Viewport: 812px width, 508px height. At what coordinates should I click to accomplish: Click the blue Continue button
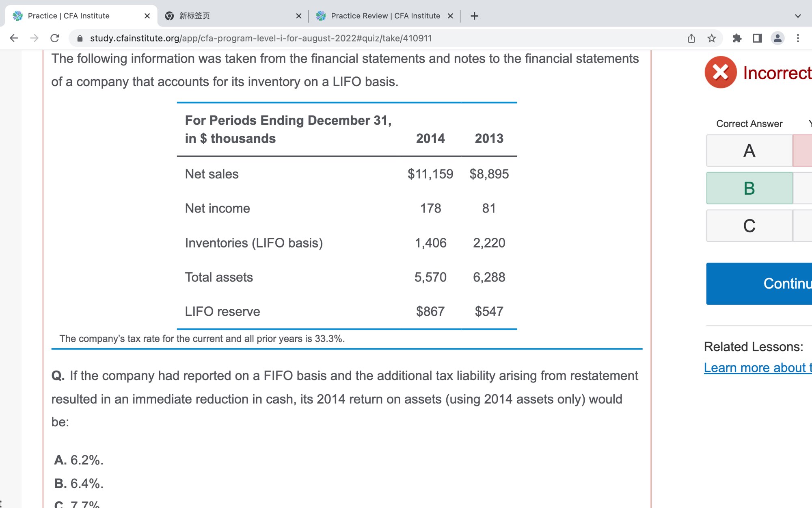759,284
